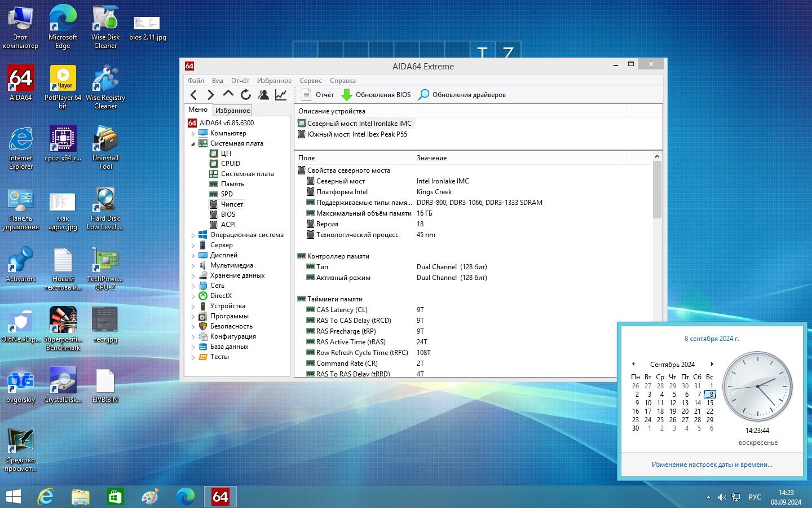Expand the Хранение данных tree node
The image size is (812, 508).
tap(193, 276)
